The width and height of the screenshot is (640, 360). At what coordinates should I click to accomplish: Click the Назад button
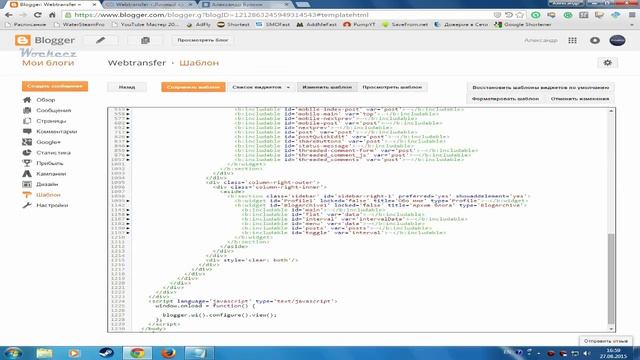click(127, 87)
